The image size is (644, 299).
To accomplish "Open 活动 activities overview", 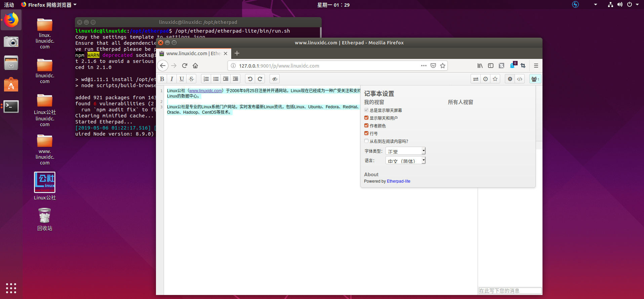I will click(9, 5).
